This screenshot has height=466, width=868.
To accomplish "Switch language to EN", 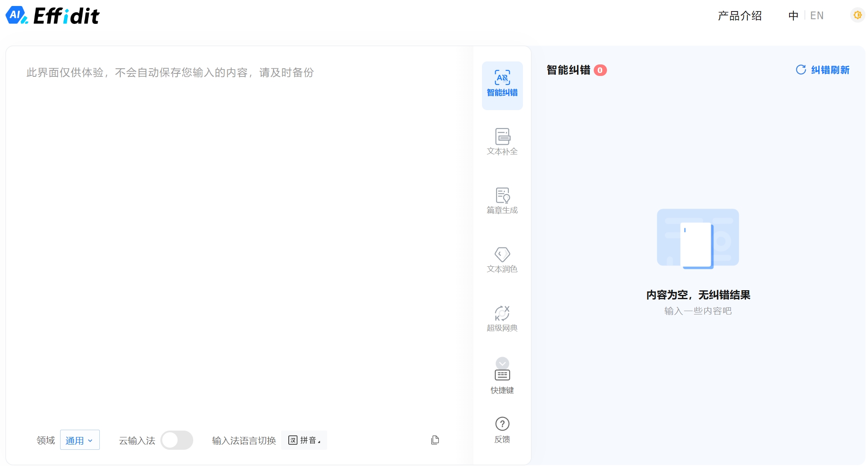I will 816,16.
